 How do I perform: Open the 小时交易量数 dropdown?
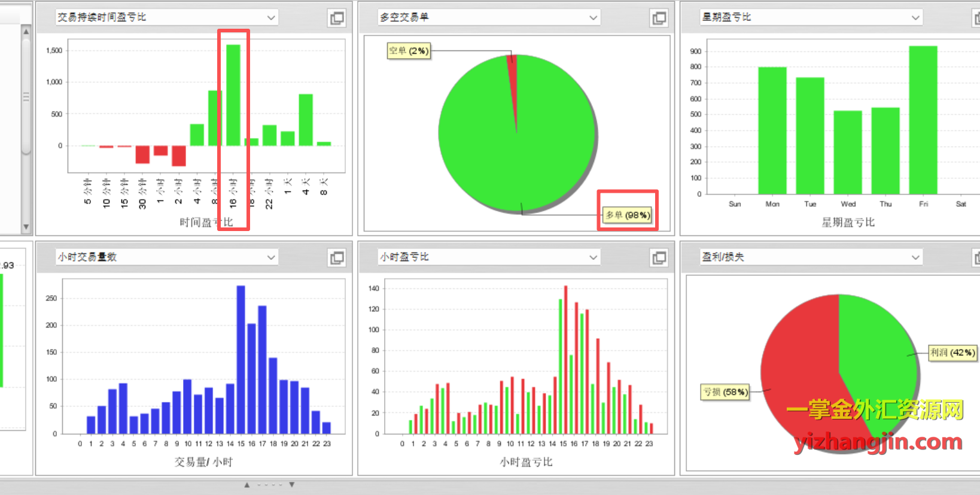[271, 257]
